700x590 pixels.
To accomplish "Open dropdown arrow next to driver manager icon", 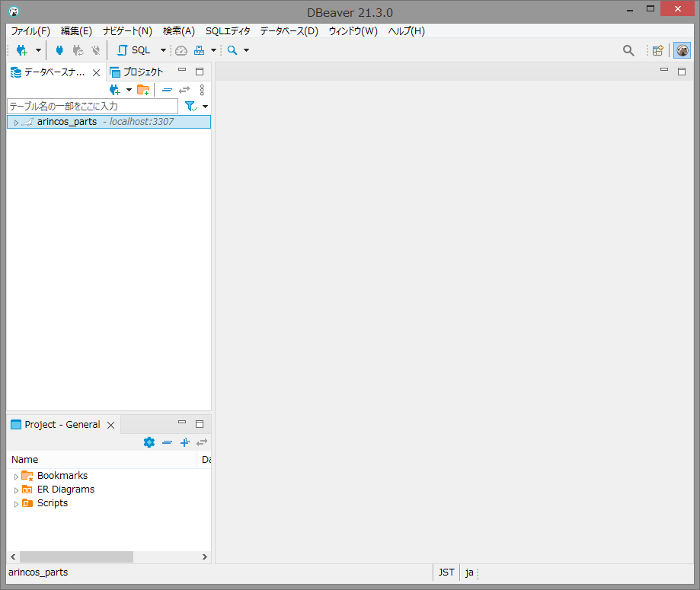I will [x=214, y=50].
